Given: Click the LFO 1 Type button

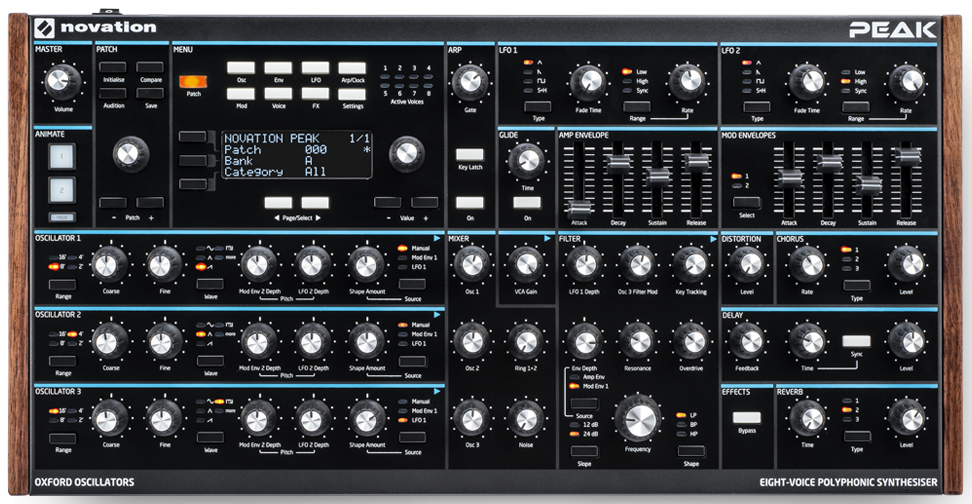Looking at the screenshot, I should (537, 107).
